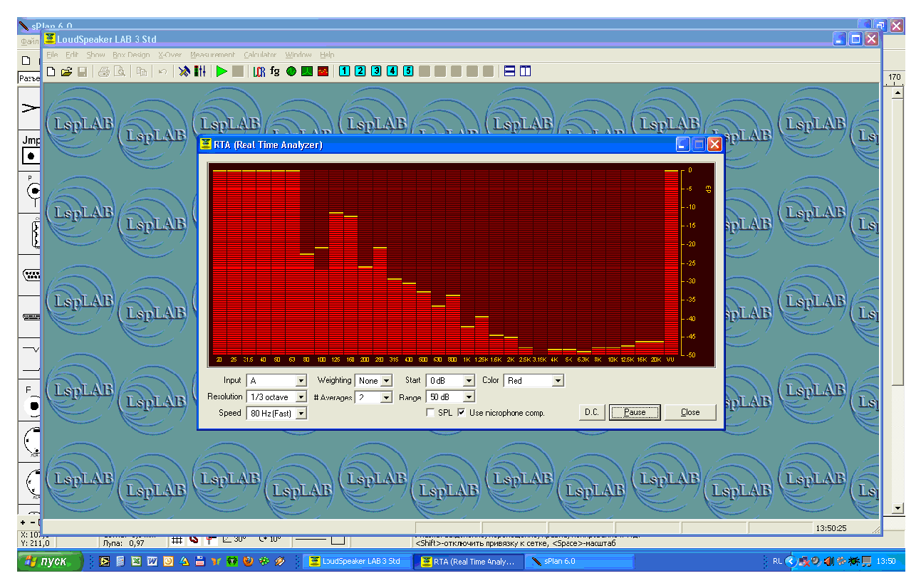The height and width of the screenshot is (588, 921).
Task: Open the Edit menu
Action: pyautogui.click(x=72, y=55)
